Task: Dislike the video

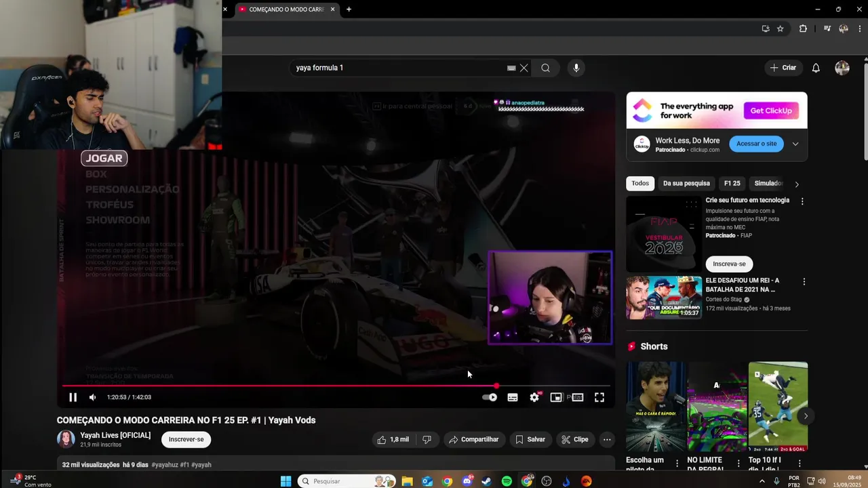Action: coord(427,439)
